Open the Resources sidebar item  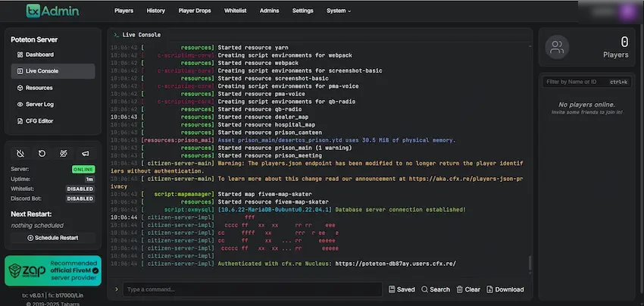click(x=52, y=88)
